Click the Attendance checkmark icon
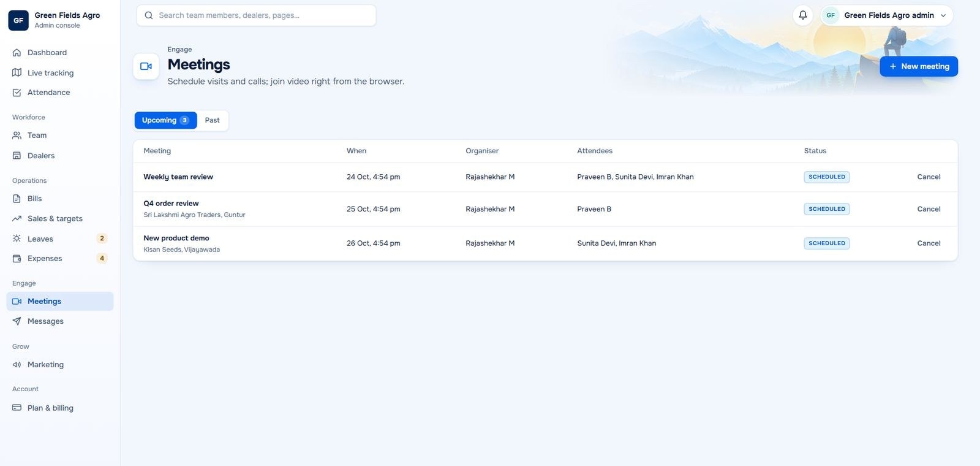The width and height of the screenshot is (980, 466). click(x=17, y=93)
